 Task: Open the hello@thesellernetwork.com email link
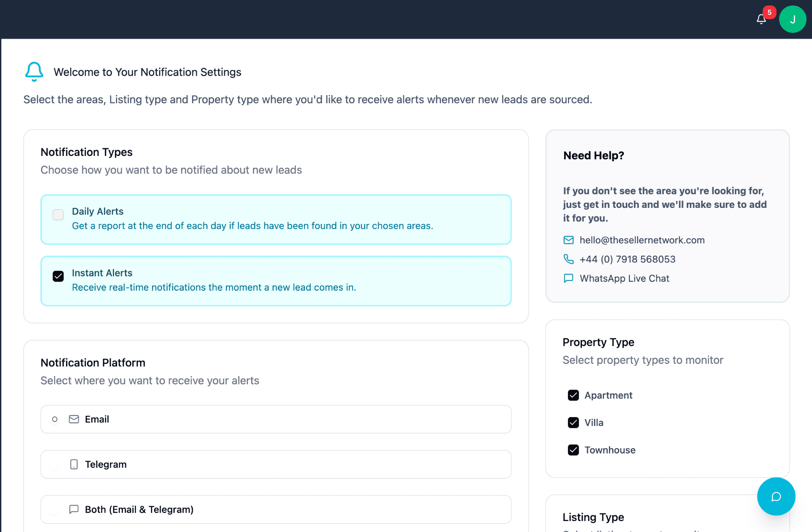642,240
